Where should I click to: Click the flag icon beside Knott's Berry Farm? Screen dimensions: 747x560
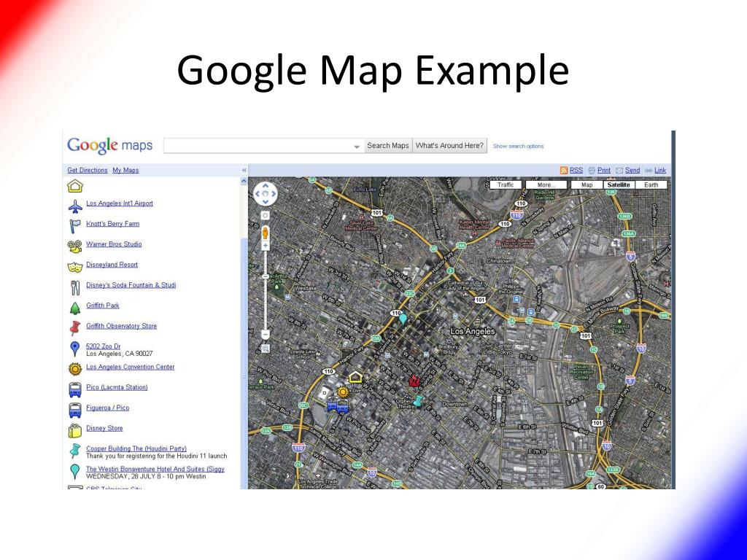(75, 226)
